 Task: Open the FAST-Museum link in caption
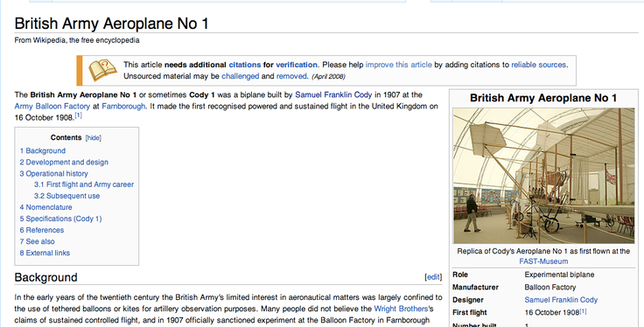(x=543, y=261)
